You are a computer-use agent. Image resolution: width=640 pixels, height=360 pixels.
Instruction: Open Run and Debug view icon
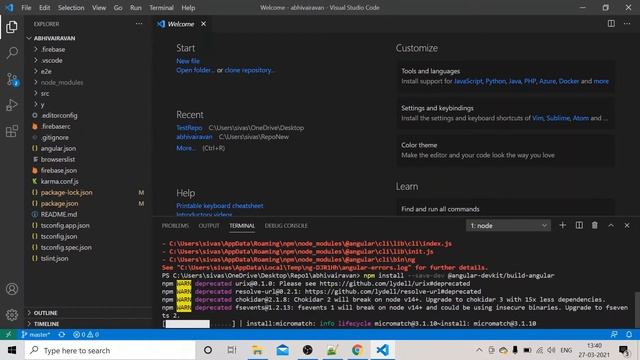12,105
